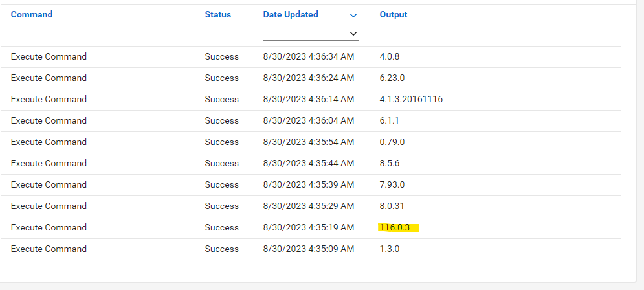This screenshot has width=644, height=290.
Task: Select the 4.1.3.20161116 output cell
Action: pos(411,99)
